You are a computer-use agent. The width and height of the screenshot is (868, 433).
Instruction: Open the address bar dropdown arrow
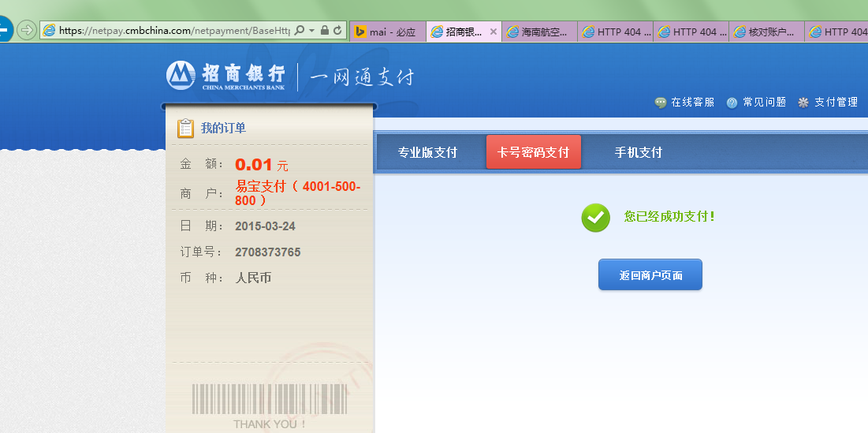click(312, 31)
